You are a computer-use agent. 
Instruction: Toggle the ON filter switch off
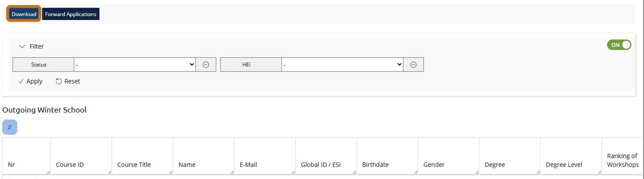coord(619,45)
